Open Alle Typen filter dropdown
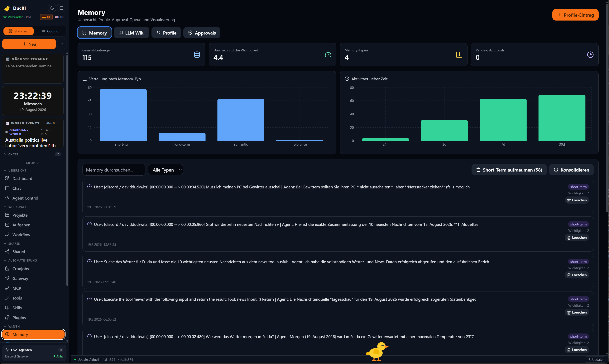Image resolution: width=609 pixels, height=364 pixels. click(x=165, y=170)
